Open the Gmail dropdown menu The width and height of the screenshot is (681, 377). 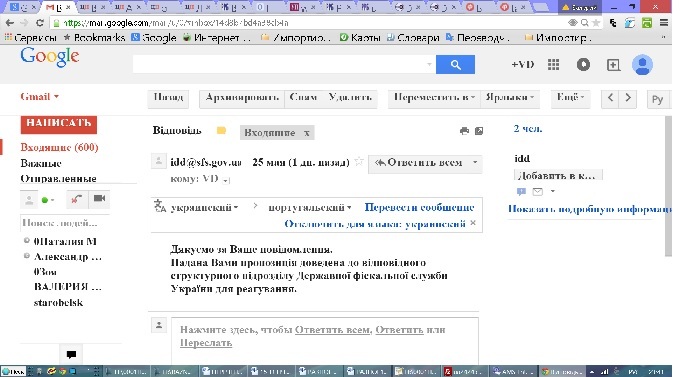pyautogui.click(x=40, y=96)
